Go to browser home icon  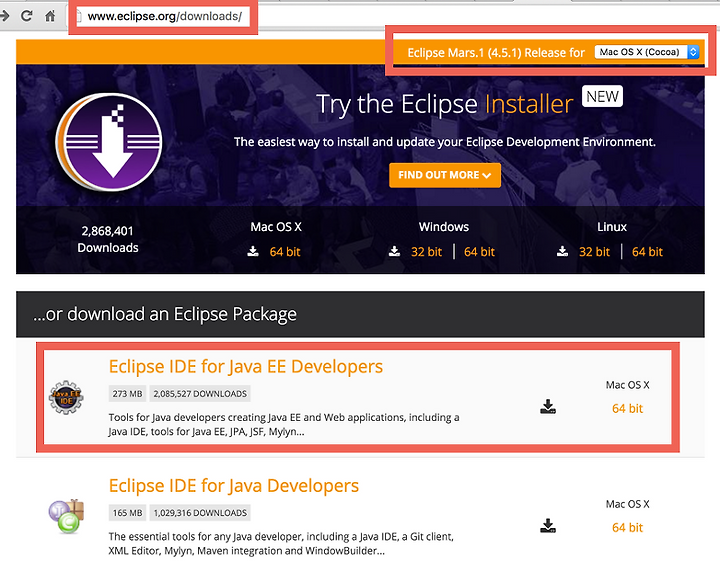pos(50,16)
